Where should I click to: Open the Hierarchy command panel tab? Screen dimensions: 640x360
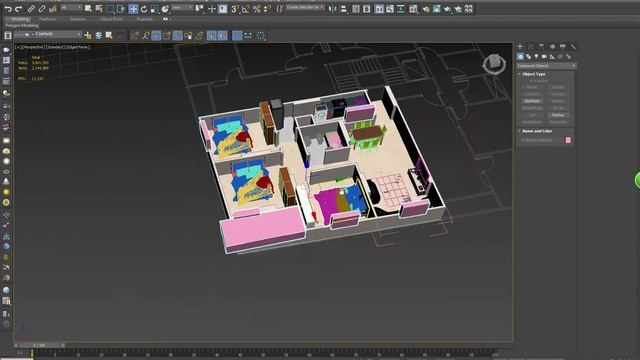coord(541,47)
